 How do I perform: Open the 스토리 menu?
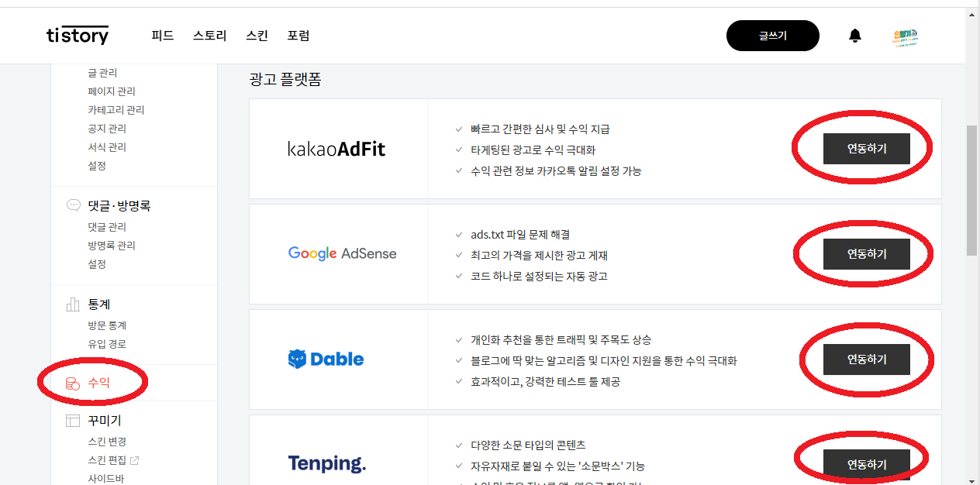[x=210, y=36]
